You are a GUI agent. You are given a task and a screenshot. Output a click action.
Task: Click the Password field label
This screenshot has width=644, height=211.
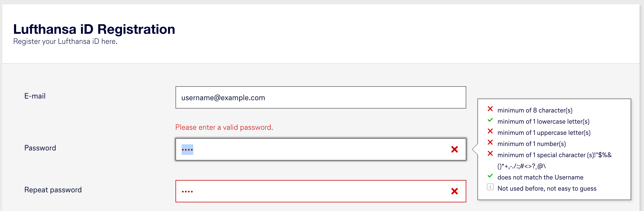(40, 148)
